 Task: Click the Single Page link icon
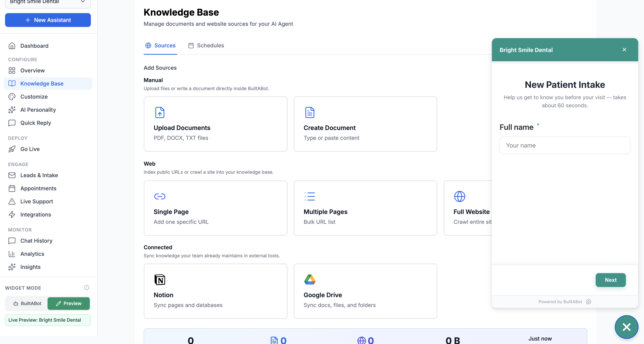pos(159,196)
